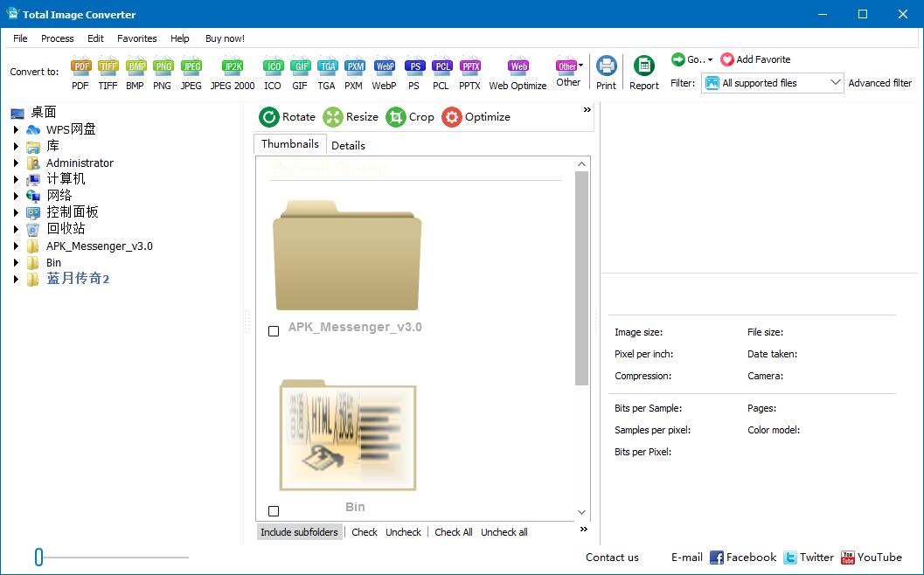924x575 pixels.
Task: Switch to Thumbnails tab
Action: click(x=290, y=143)
